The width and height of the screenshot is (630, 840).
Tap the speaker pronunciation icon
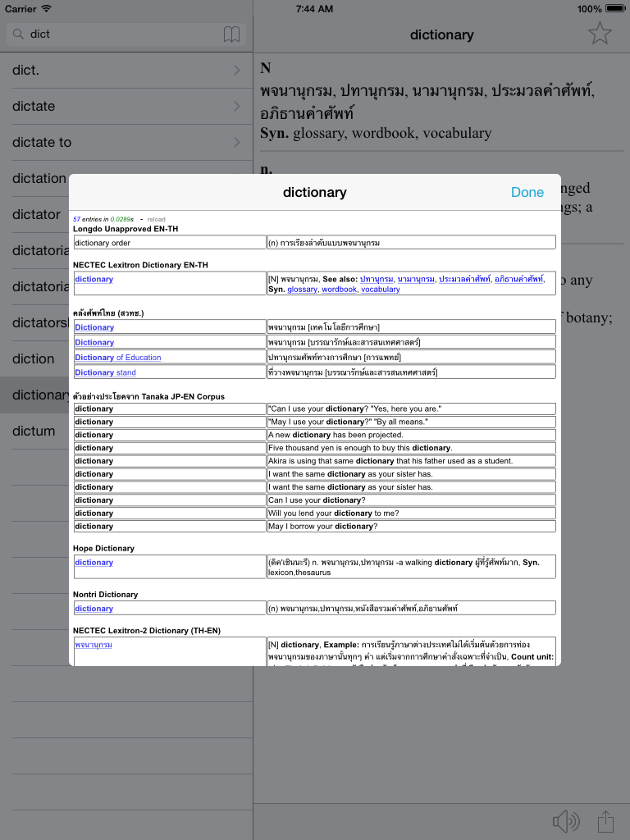(566, 821)
